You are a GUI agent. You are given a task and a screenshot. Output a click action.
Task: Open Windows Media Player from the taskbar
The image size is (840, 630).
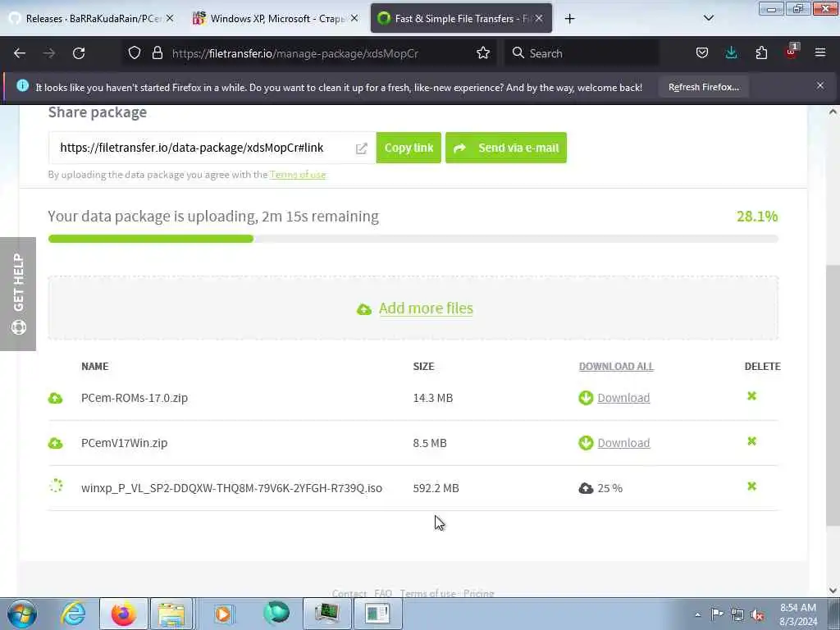tap(223, 614)
